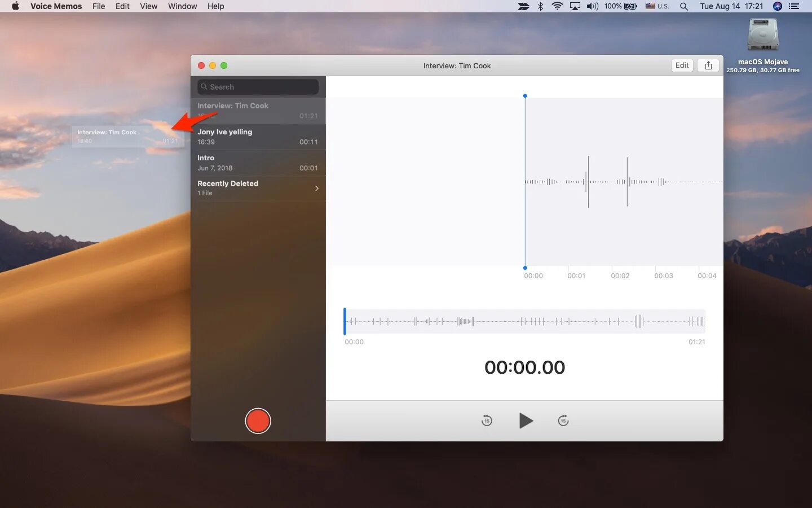Open the Apple menu

[x=15, y=6]
